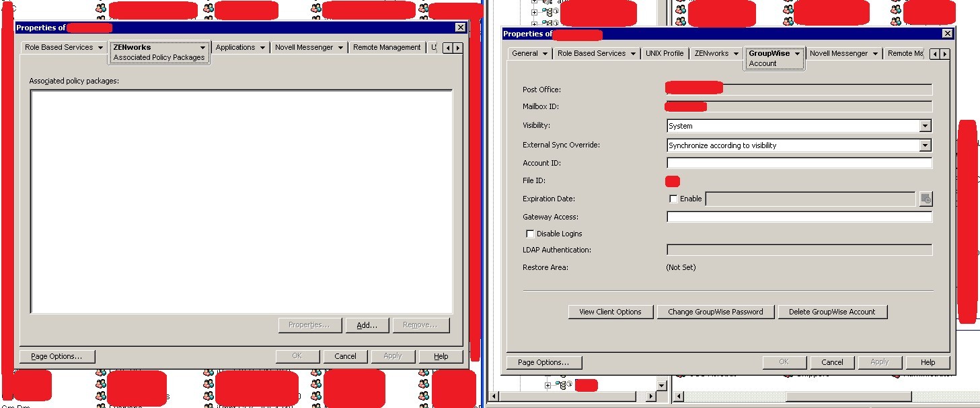Click the object list pane's scroll-left arrow

click(x=679, y=397)
